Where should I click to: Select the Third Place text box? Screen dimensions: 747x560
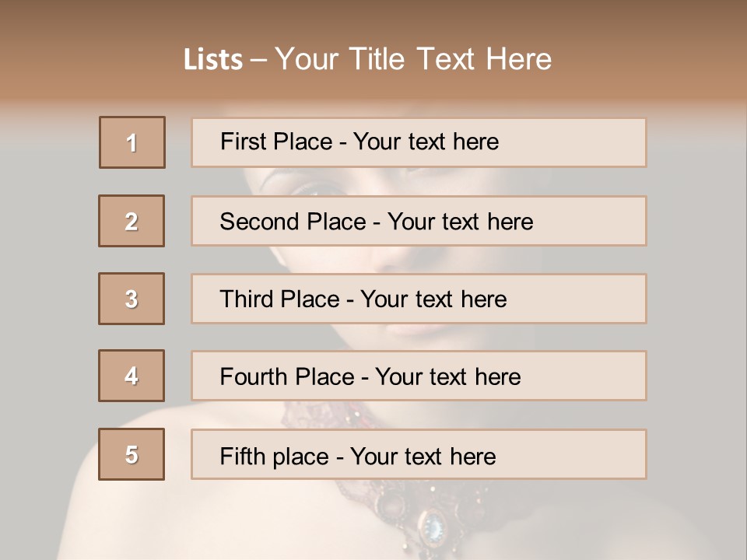[419, 299]
